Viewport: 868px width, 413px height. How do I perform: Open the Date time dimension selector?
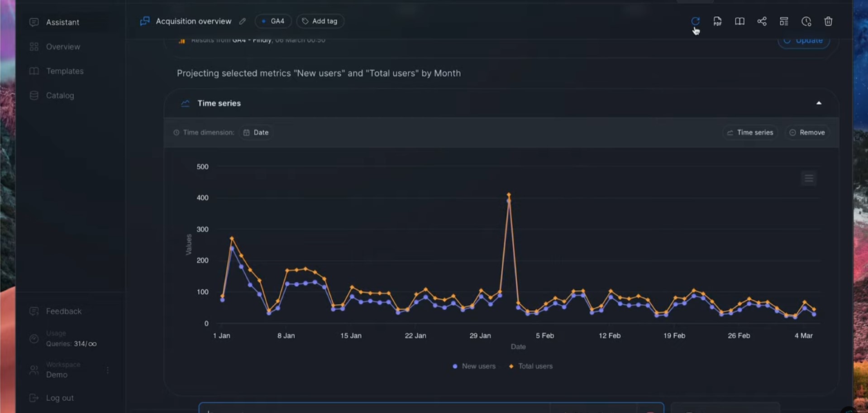coord(256,132)
